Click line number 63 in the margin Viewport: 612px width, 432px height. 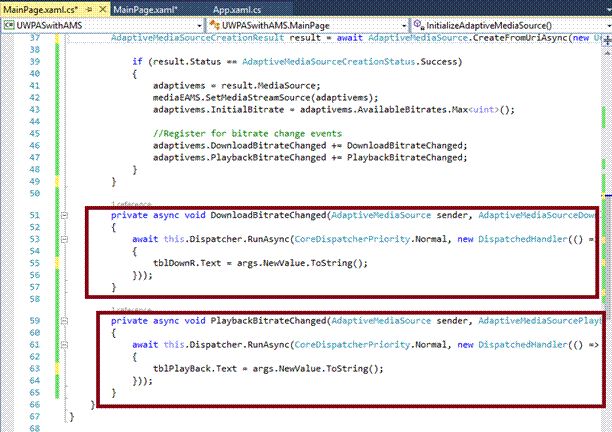click(34, 368)
